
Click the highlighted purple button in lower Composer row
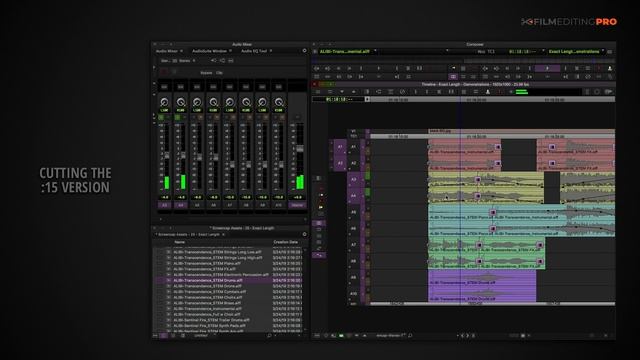453,76
